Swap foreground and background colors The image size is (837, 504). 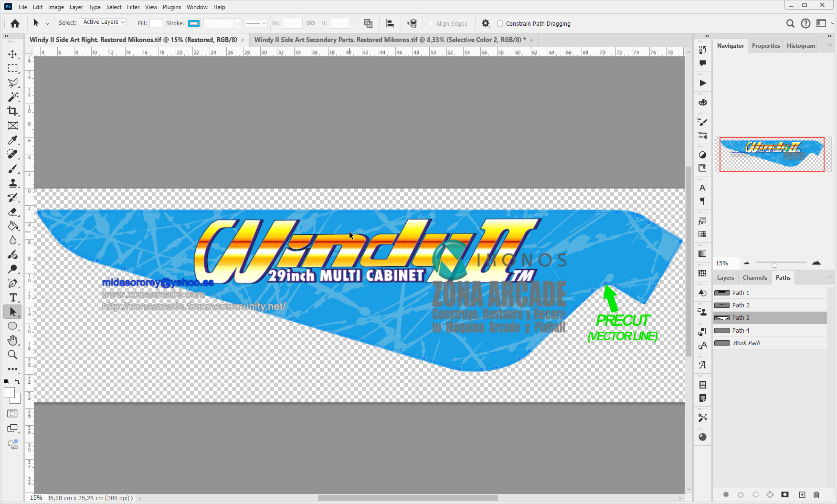tap(18, 382)
